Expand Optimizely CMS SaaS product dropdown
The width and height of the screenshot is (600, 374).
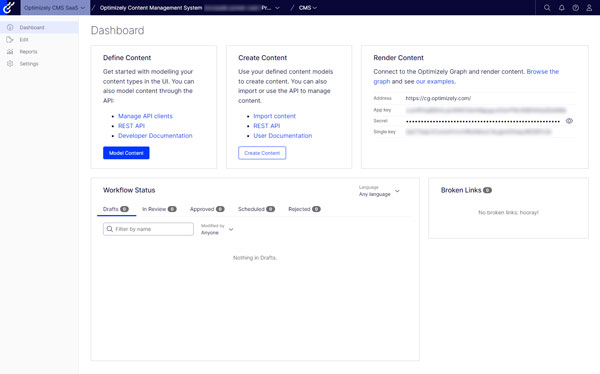[54, 8]
